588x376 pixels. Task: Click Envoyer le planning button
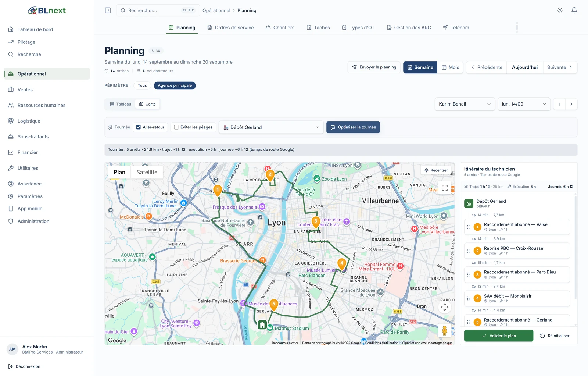pyautogui.click(x=374, y=67)
